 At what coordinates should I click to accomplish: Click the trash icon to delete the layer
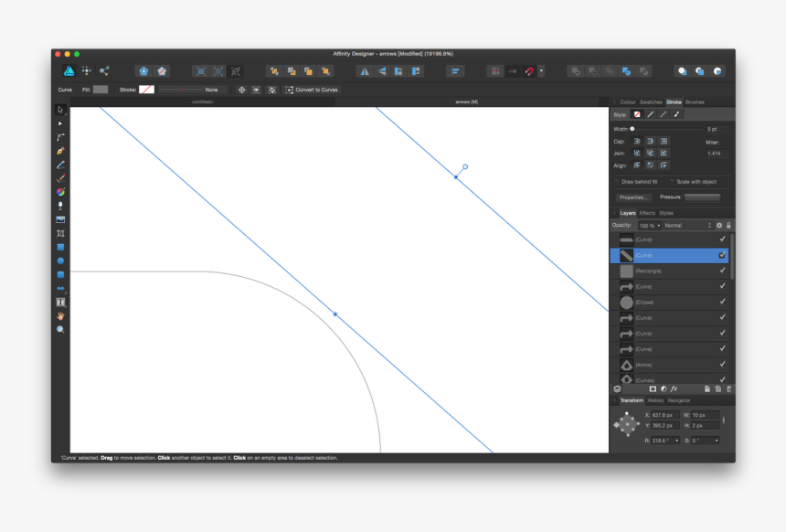tap(728, 388)
